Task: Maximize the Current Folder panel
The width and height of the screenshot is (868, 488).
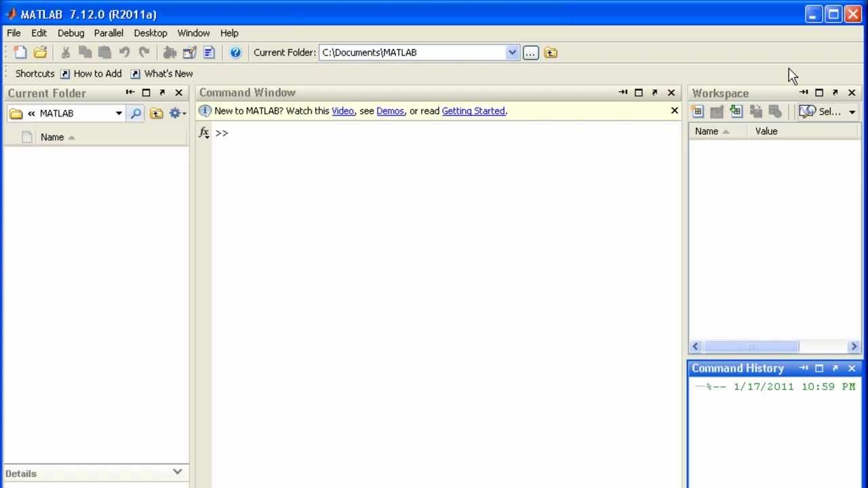Action: [x=146, y=93]
